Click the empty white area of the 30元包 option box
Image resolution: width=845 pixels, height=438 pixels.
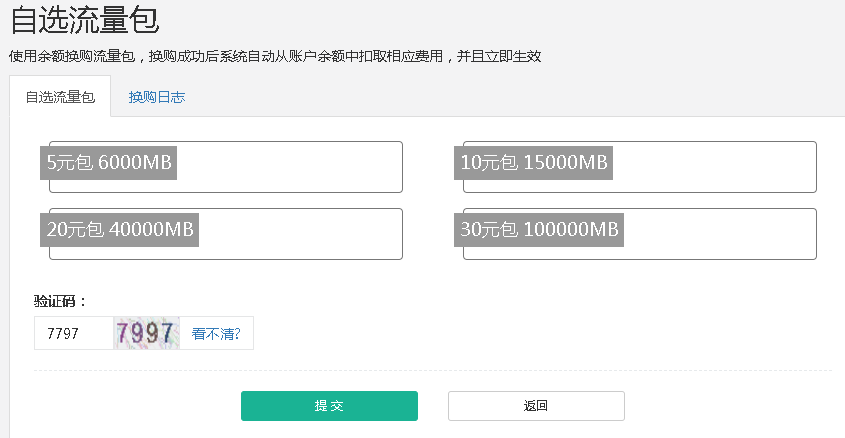pos(719,234)
